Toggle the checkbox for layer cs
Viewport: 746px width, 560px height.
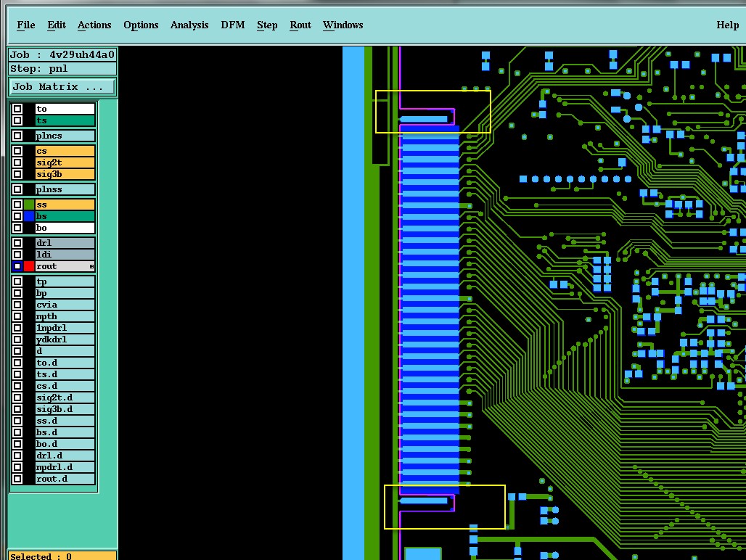click(17, 151)
